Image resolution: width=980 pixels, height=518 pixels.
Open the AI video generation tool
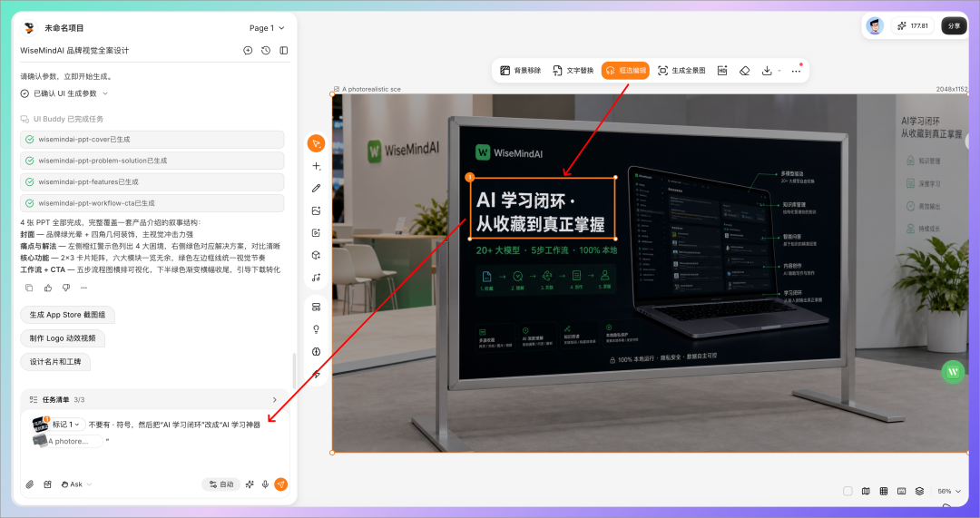coord(317,233)
